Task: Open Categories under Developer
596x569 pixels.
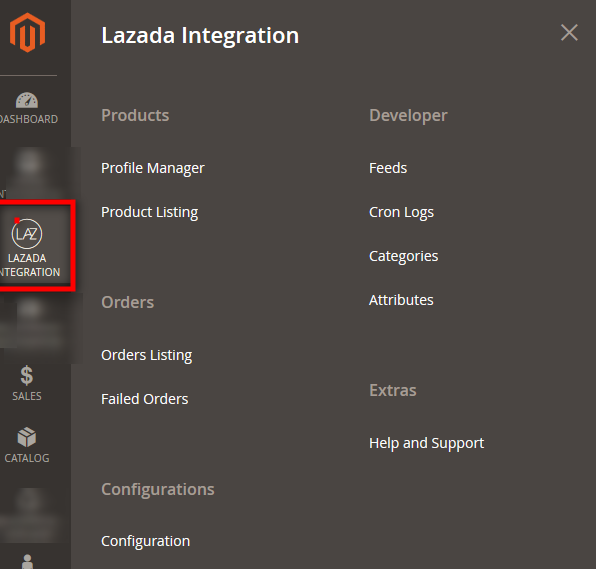Action: [403, 256]
